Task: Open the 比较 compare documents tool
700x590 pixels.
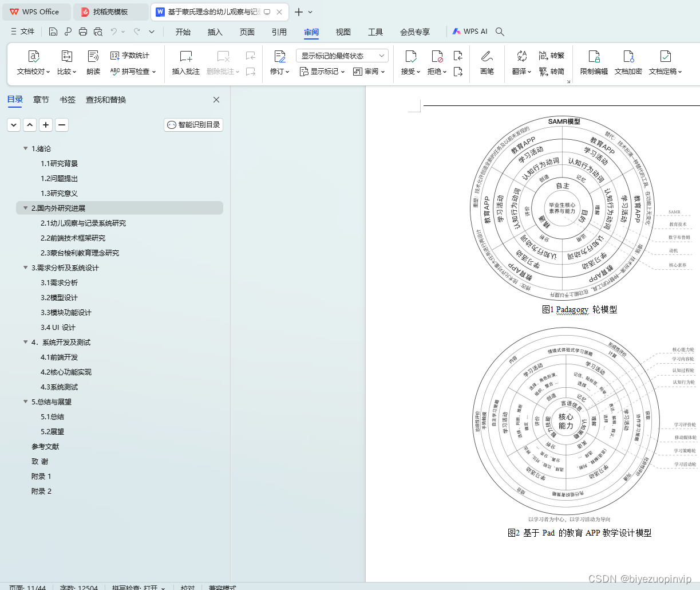Action: tap(66, 63)
